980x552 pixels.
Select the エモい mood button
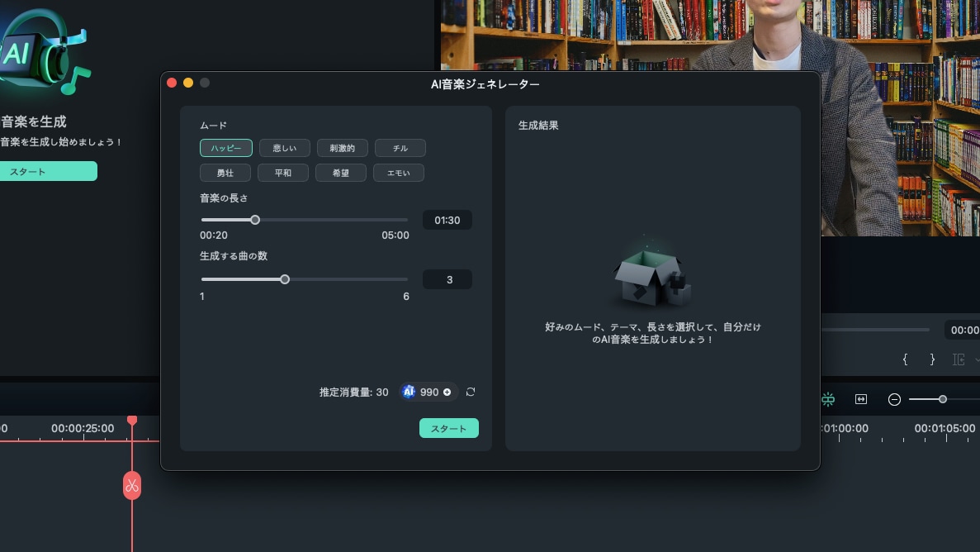[x=399, y=173]
